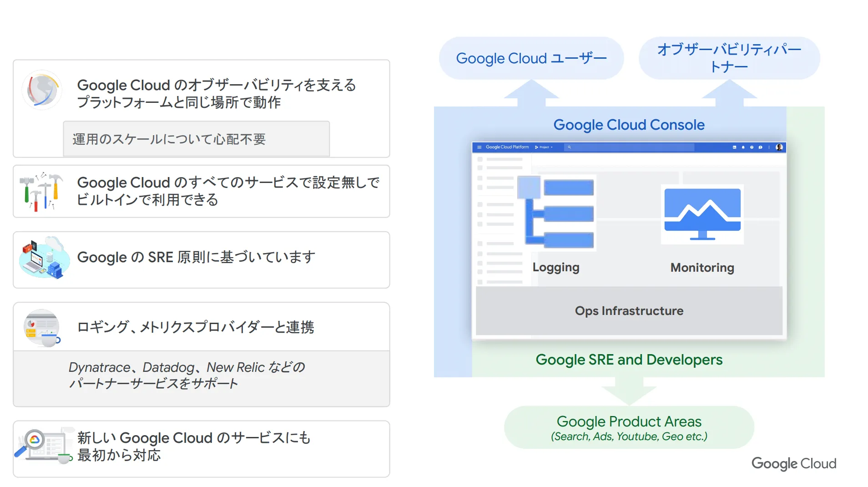The height and width of the screenshot is (487, 868).
Task: Click the 新しい Google Cloud のサービス text
Action: (194, 446)
